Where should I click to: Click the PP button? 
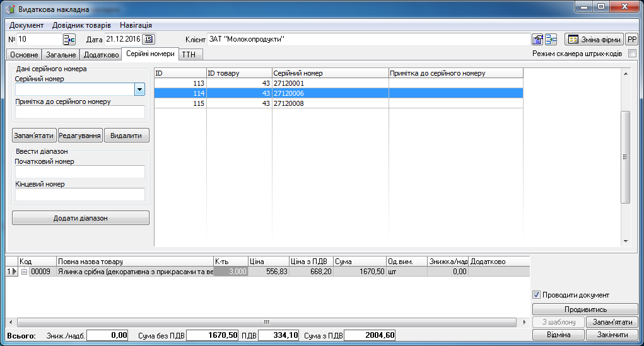[x=631, y=39]
